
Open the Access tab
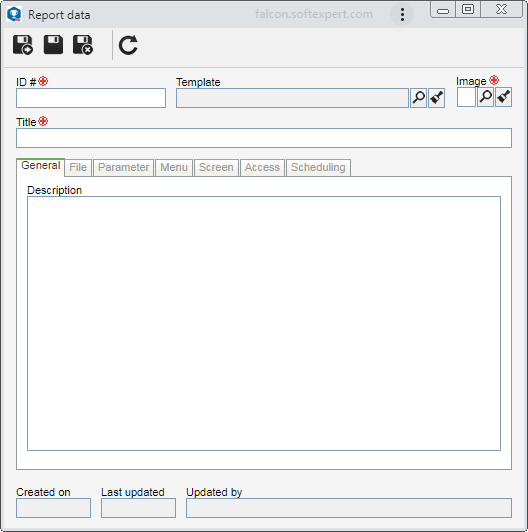coord(262,167)
